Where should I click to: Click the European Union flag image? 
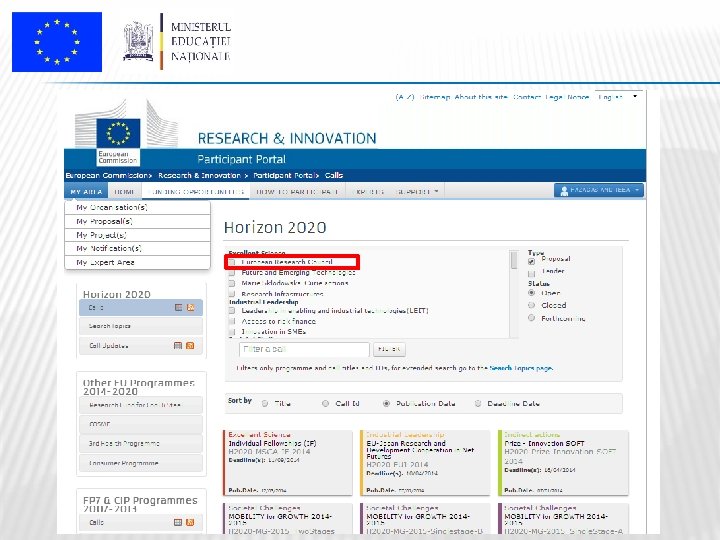(x=57, y=42)
